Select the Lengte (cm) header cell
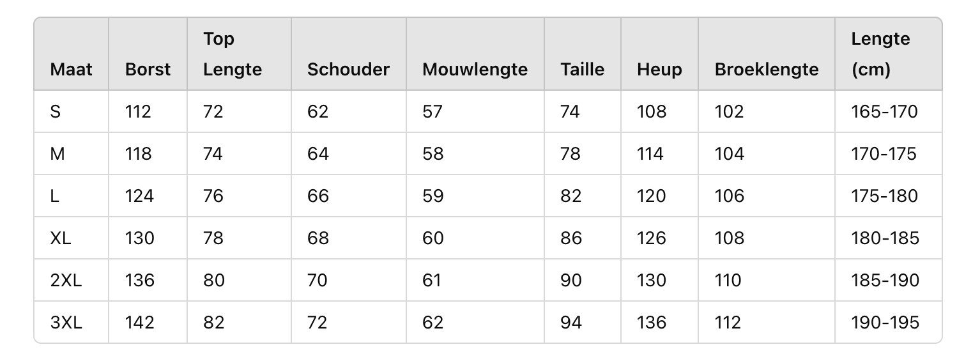This screenshot has width=980, height=363. point(880,54)
